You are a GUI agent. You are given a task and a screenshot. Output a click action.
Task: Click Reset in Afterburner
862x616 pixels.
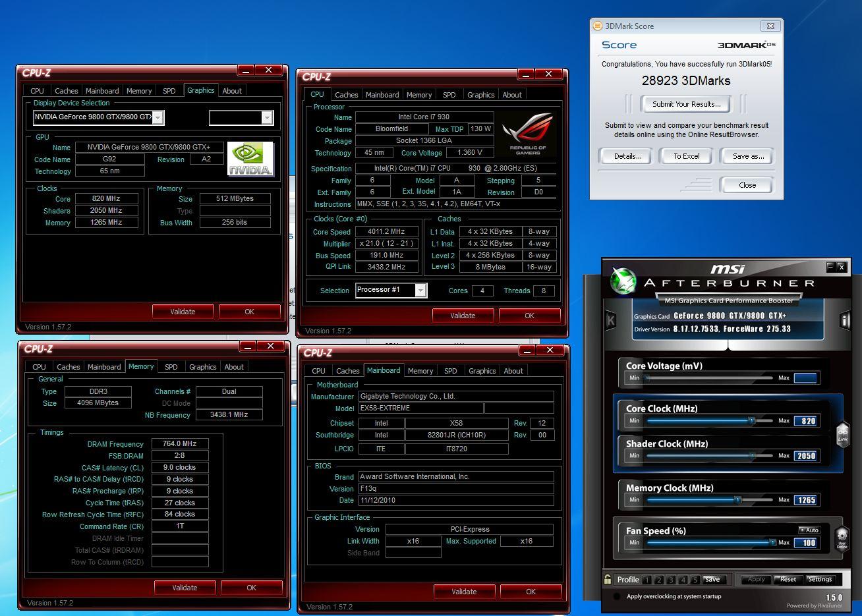788,580
